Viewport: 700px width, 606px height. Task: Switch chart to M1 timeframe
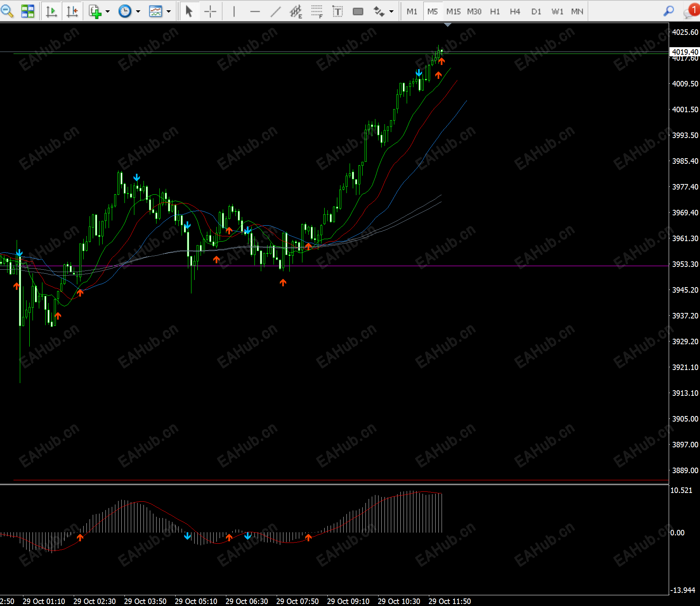412,12
